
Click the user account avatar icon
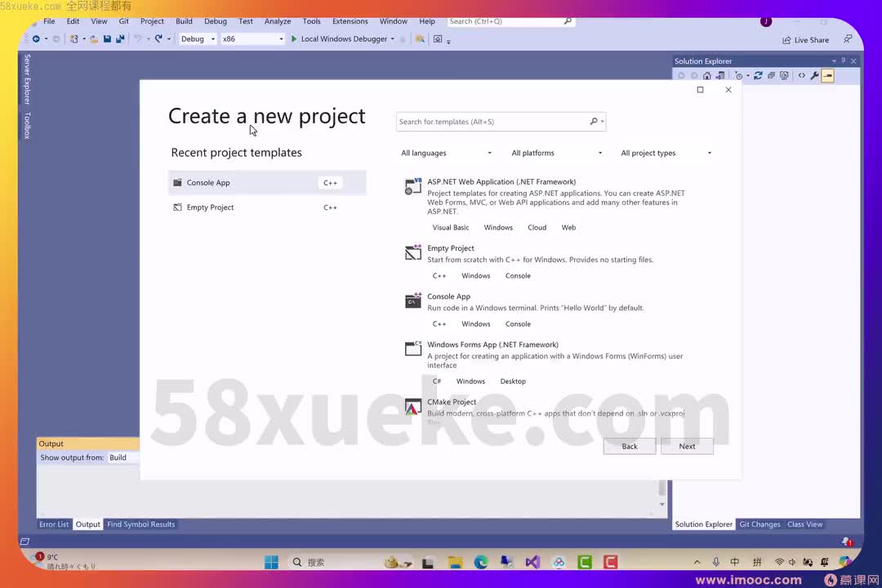click(x=766, y=21)
